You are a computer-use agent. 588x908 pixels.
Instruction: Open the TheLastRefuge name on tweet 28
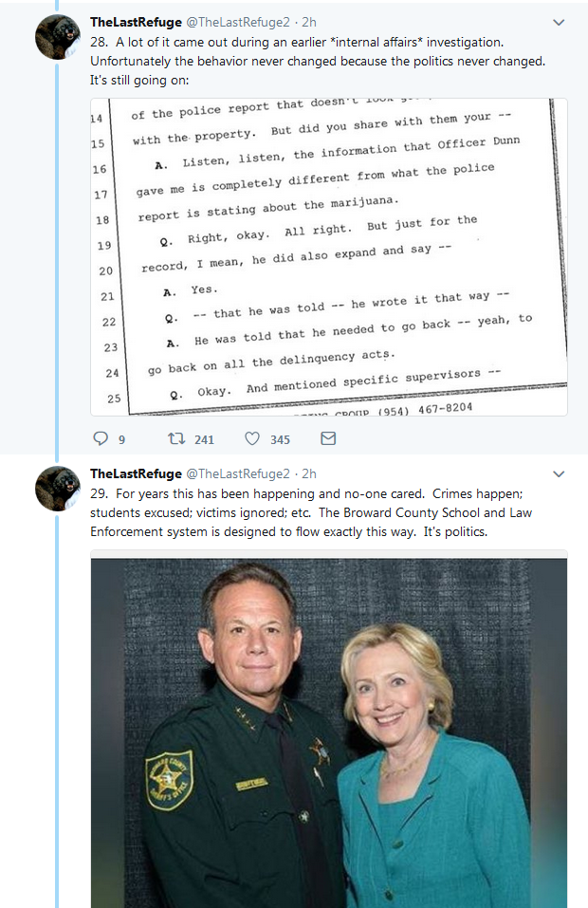point(136,22)
